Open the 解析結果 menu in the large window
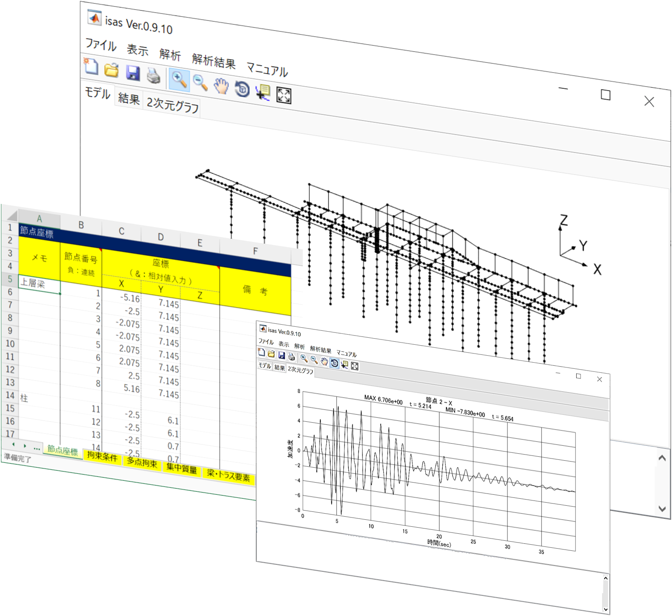This screenshot has height=616, width=672. (213, 61)
